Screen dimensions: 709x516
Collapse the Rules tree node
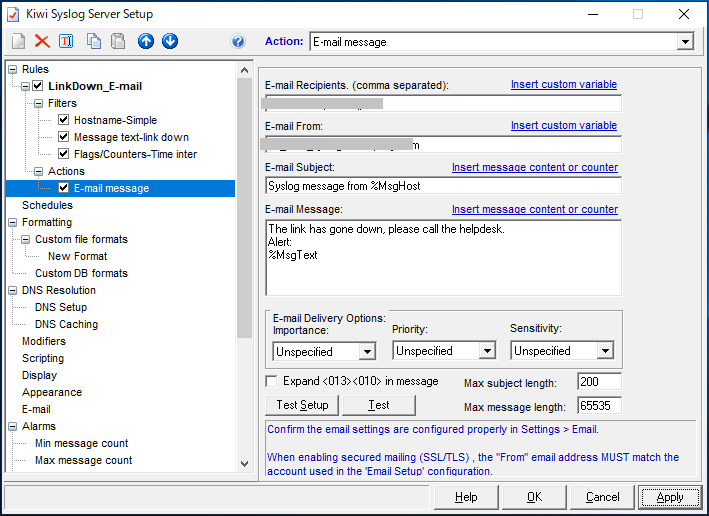click(13, 69)
